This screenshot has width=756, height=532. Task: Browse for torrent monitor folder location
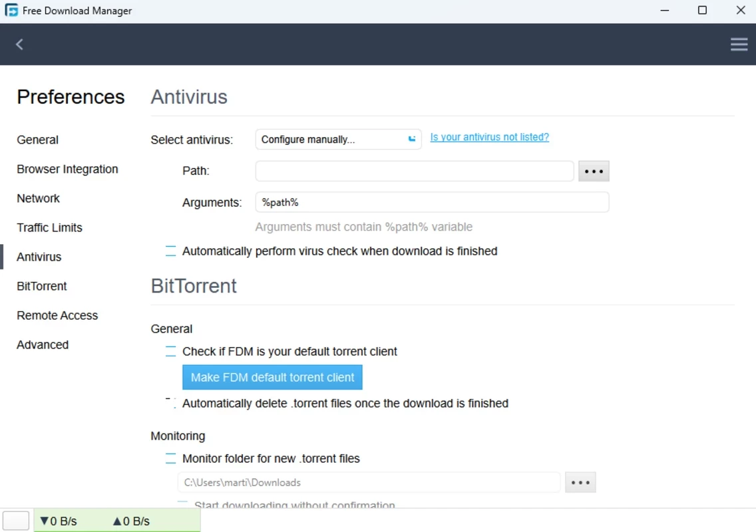coord(580,482)
